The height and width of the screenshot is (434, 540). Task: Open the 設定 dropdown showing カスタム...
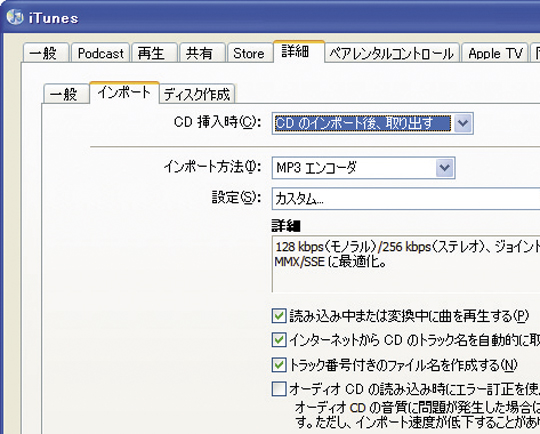[406, 199]
